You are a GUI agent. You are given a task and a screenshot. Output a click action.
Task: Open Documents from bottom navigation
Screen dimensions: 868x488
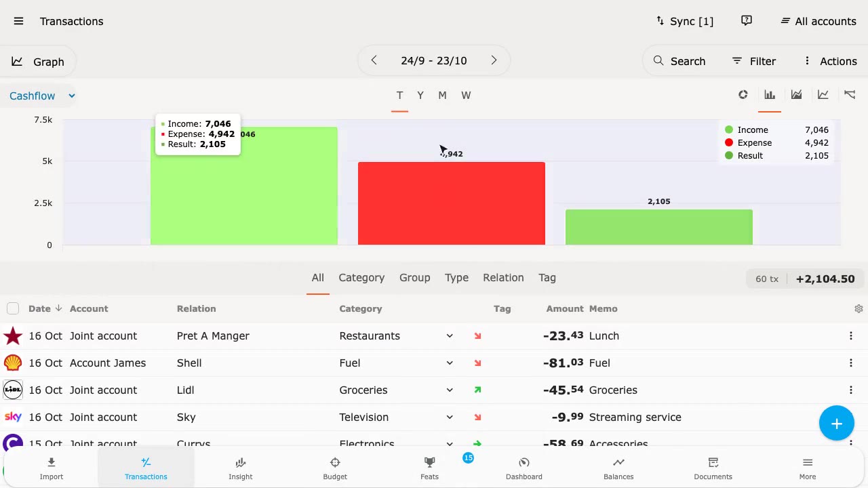point(713,468)
